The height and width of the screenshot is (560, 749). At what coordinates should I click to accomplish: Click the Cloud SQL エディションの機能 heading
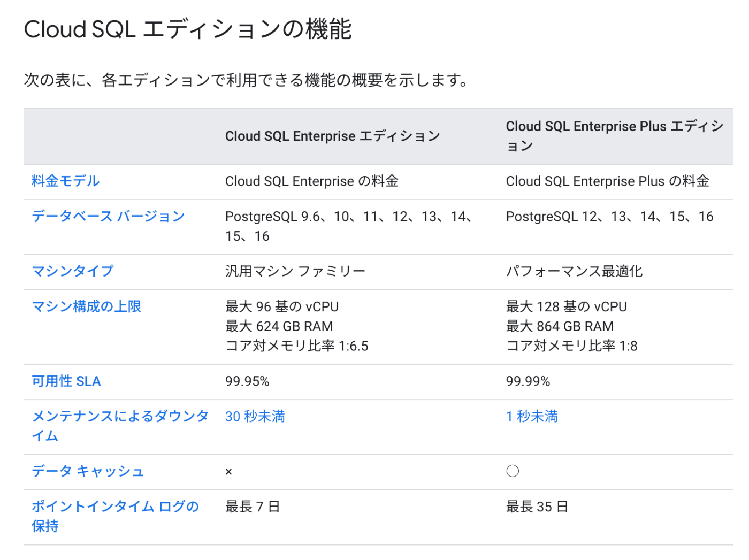pyautogui.click(x=188, y=29)
